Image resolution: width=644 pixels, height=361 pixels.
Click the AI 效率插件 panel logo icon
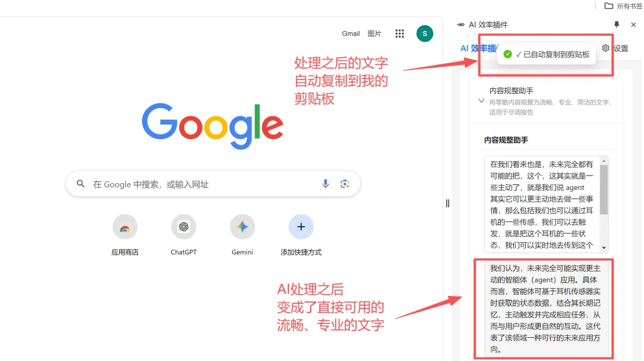click(461, 24)
